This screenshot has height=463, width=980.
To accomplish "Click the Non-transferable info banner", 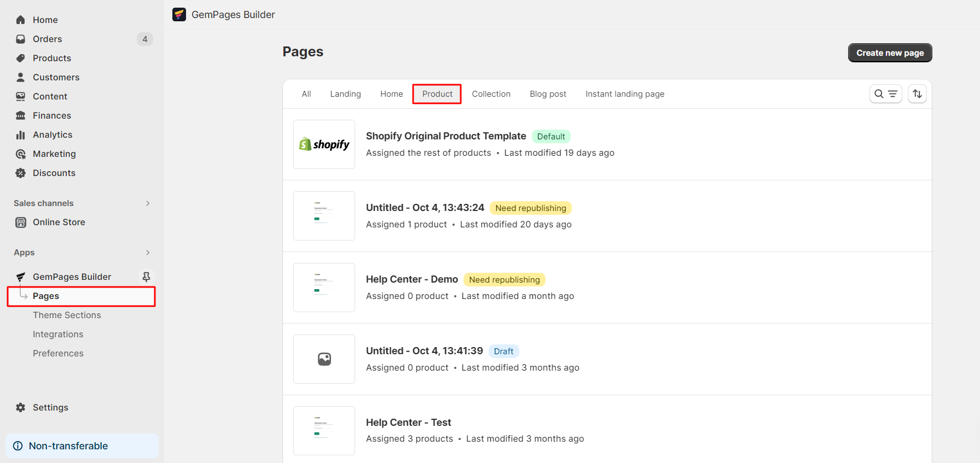I will coord(82,446).
